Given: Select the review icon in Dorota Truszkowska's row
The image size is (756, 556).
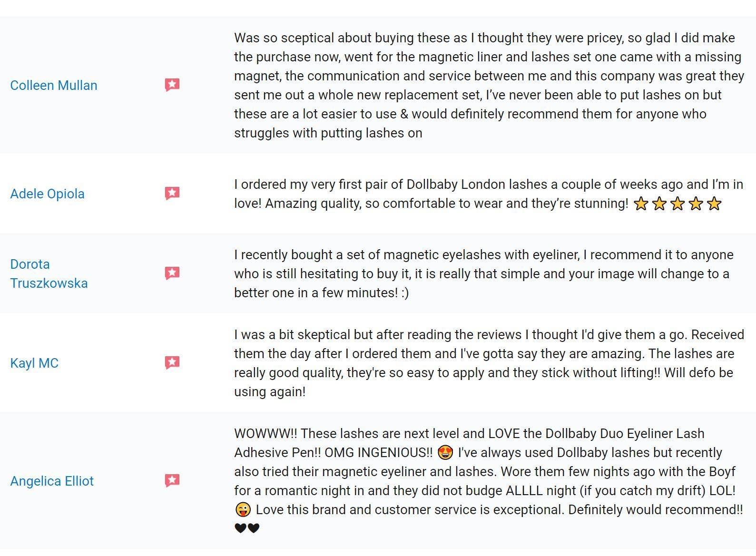Looking at the screenshot, I should pyautogui.click(x=172, y=273).
